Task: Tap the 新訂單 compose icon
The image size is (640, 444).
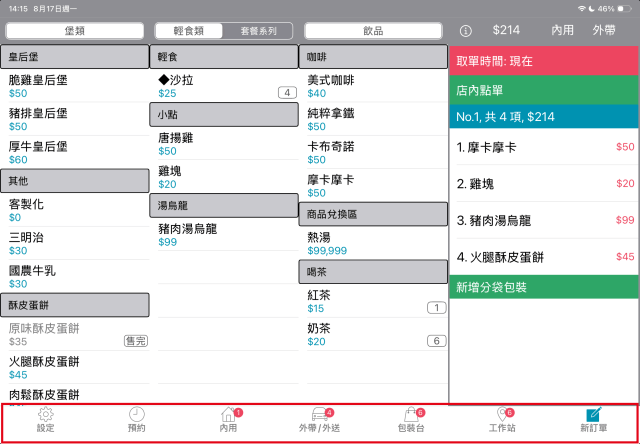Action: 594,414
